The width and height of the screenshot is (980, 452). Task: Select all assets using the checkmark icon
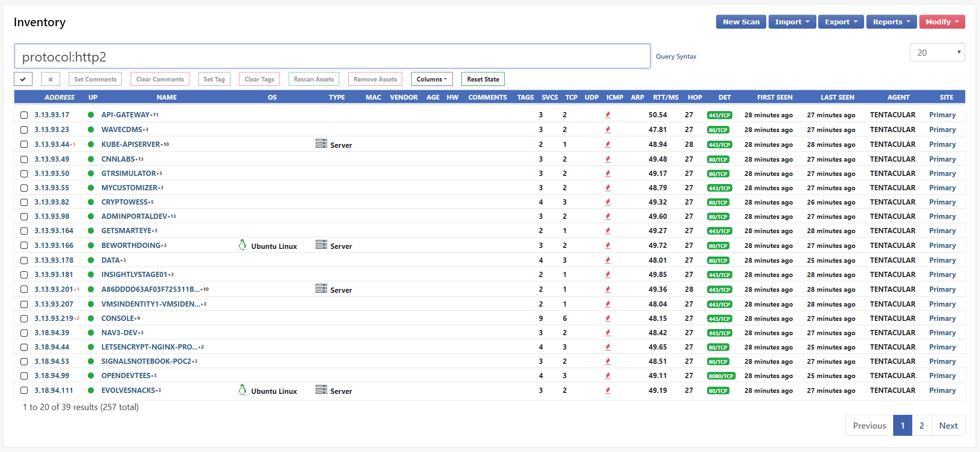click(x=23, y=79)
